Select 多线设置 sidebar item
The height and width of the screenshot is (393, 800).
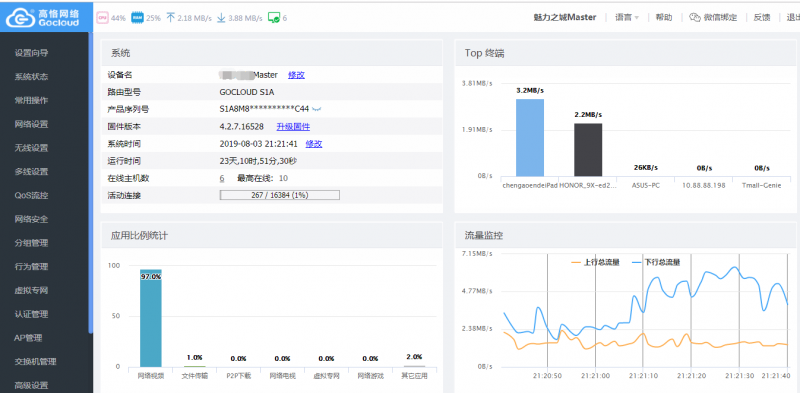[x=32, y=172]
